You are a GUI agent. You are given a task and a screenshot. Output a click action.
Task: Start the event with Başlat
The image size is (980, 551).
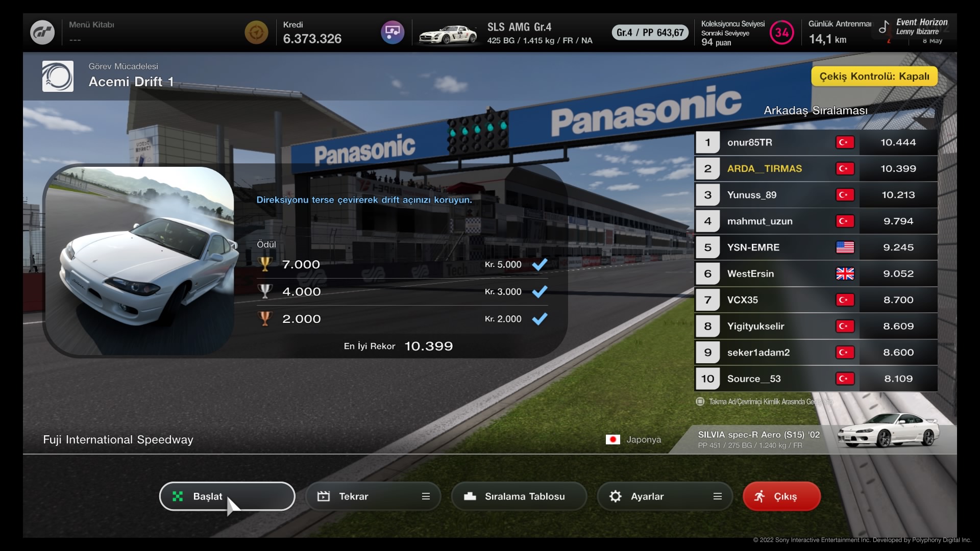point(227,496)
